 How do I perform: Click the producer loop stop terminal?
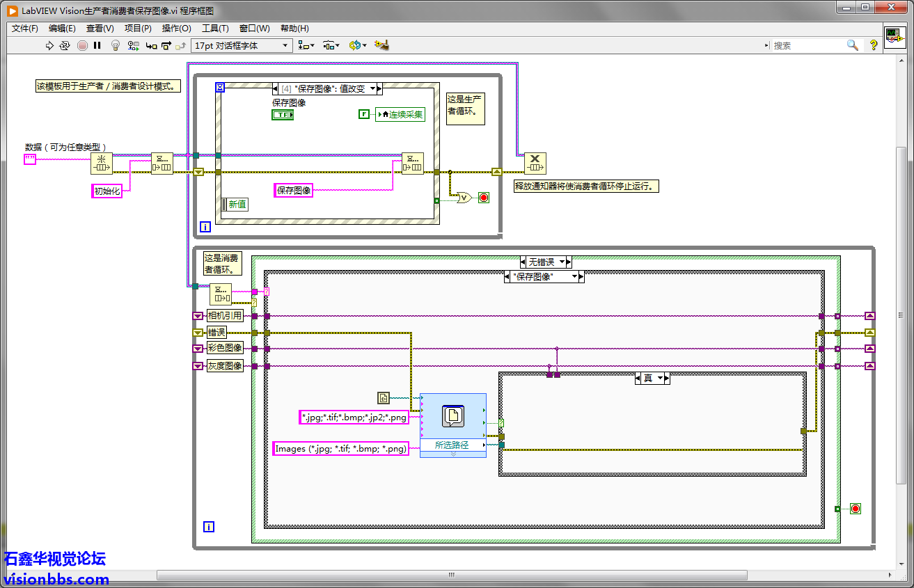(x=484, y=198)
